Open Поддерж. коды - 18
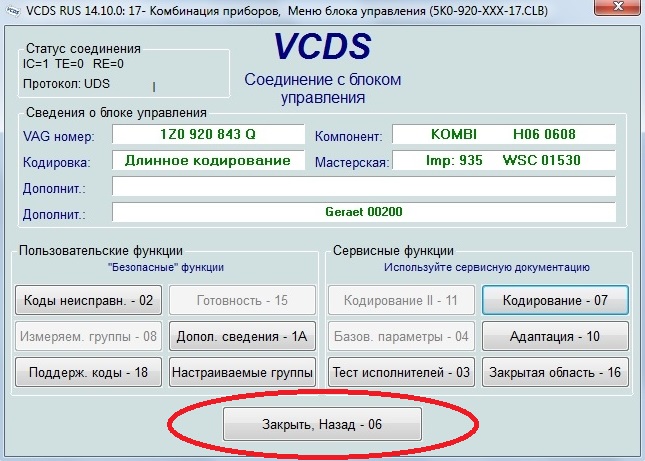Image resolution: width=645 pixels, height=461 pixels. point(88,372)
